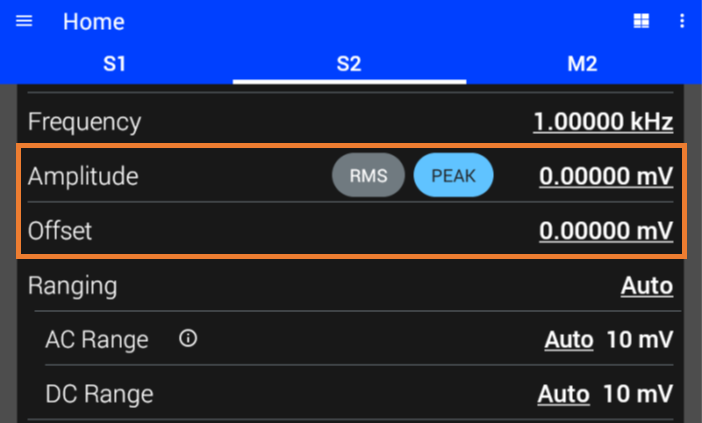This screenshot has height=423, width=702.
Task: Open the three-dot overflow menu
Action: tap(682, 21)
